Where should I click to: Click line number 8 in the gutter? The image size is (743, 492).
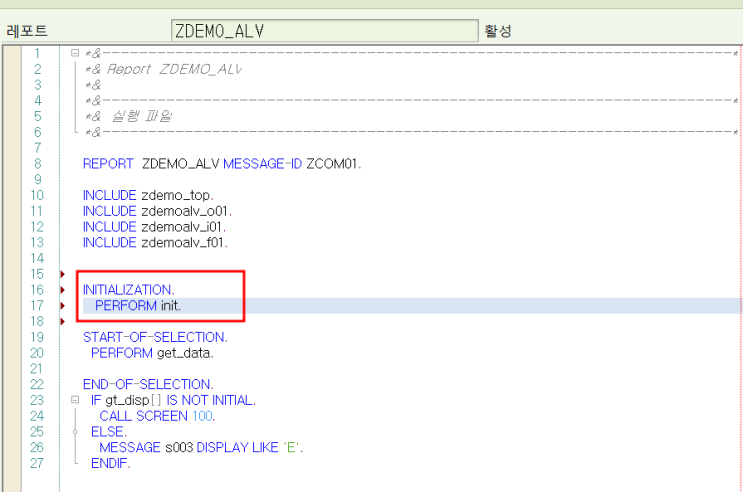(37, 164)
